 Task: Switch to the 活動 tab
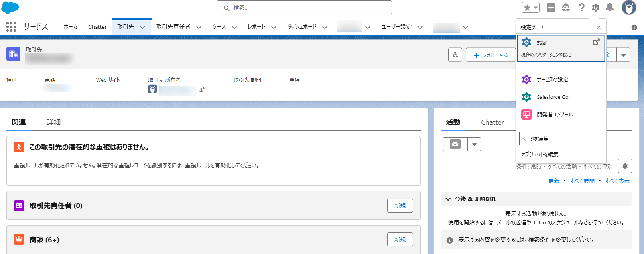pos(453,122)
